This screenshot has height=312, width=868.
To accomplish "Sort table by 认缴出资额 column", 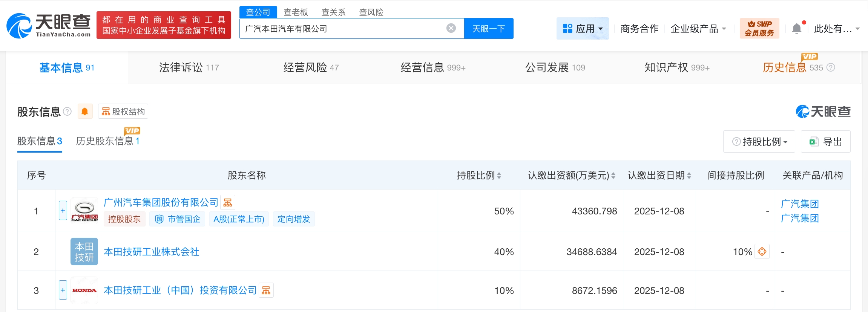I will pyautogui.click(x=613, y=176).
